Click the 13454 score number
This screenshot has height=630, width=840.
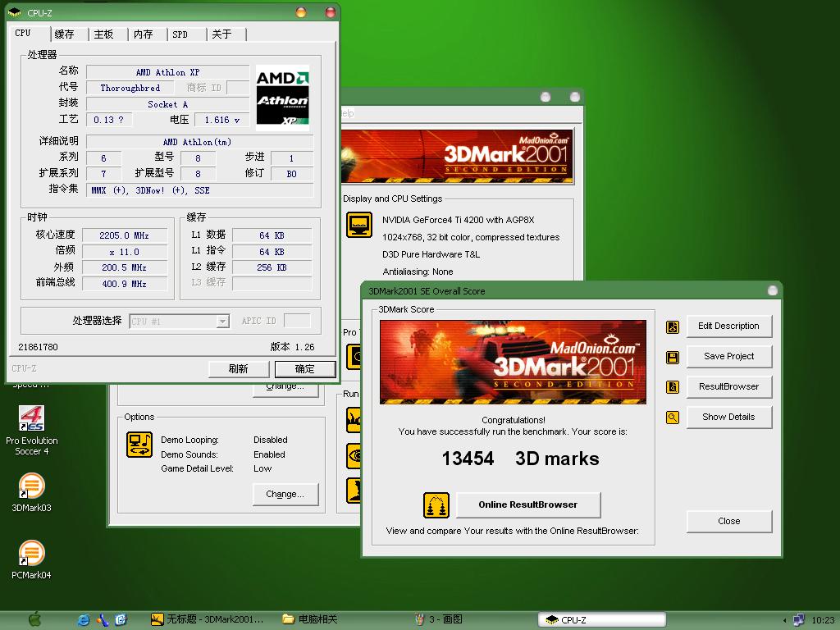coord(468,459)
